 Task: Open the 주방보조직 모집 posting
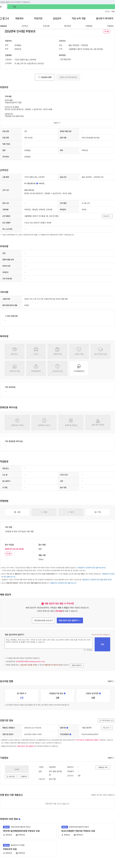(10, 849)
